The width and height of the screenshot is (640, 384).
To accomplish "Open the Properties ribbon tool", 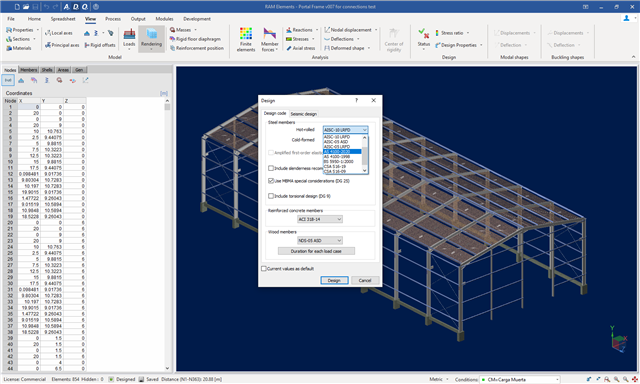I will click(x=20, y=30).
